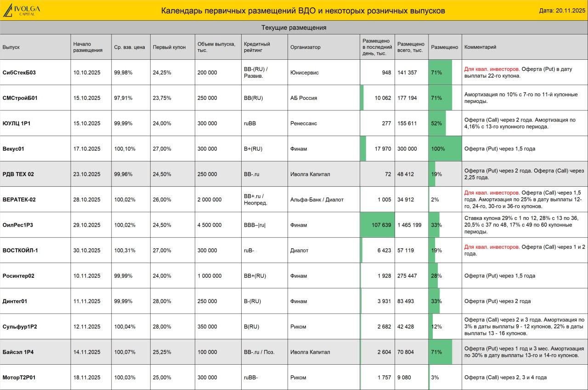Click the issue name 'СибСтекБ03'
The width and height of the screenshot is (588, 390).
(19, 72)
